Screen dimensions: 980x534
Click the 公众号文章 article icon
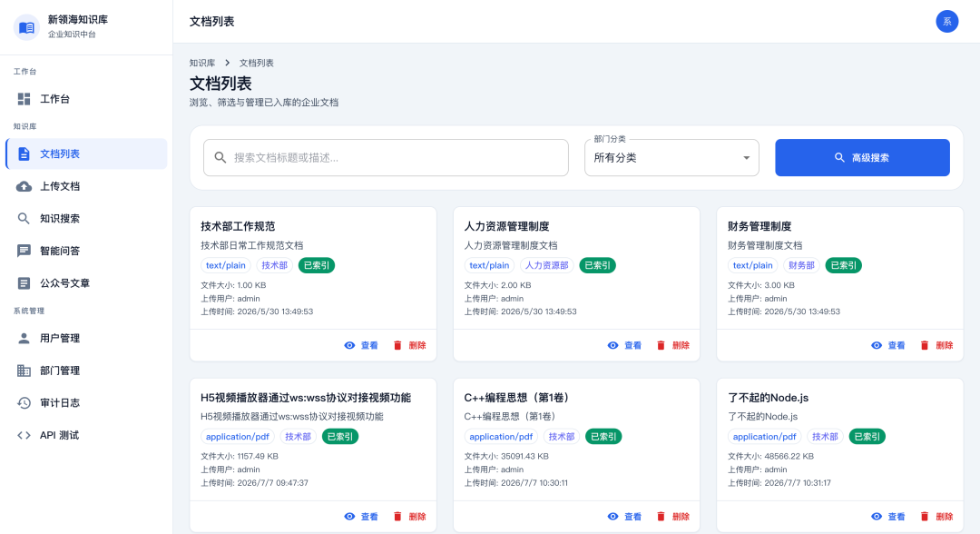click(x=24, y=283)
